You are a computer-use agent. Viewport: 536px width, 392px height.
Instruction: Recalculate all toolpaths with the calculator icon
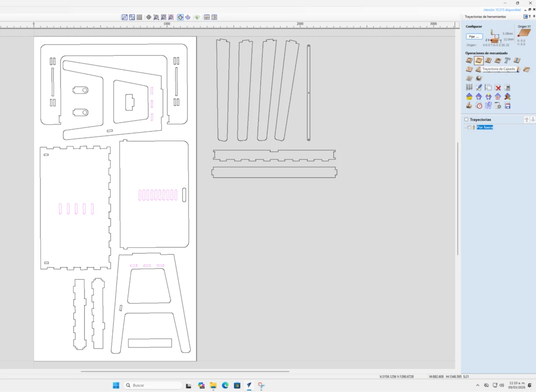click(507, 88)
